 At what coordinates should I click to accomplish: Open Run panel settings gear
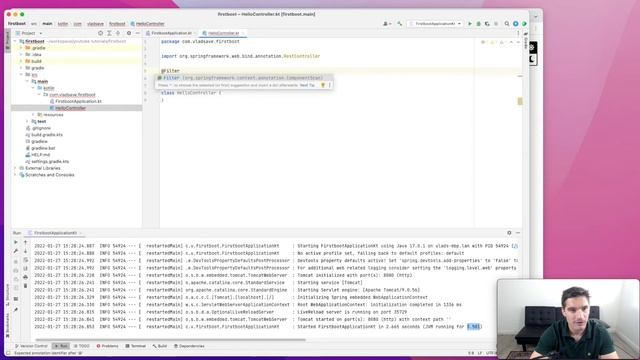pos(509,233)
